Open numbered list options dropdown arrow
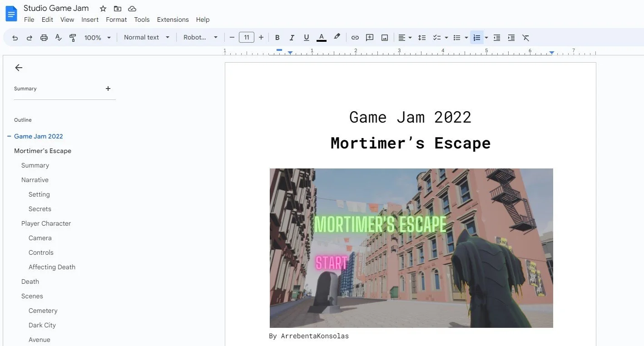The image size is (644, 346). pos(486,38)
